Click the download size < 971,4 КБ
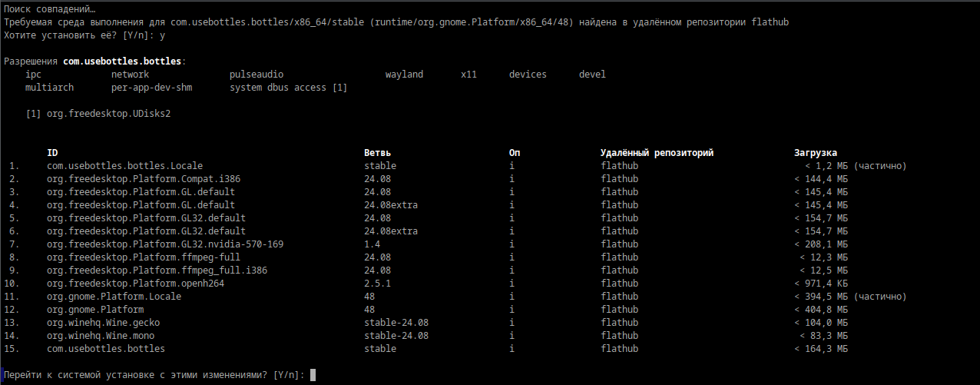This screenshot has width=980, height=385. point(821,283)
